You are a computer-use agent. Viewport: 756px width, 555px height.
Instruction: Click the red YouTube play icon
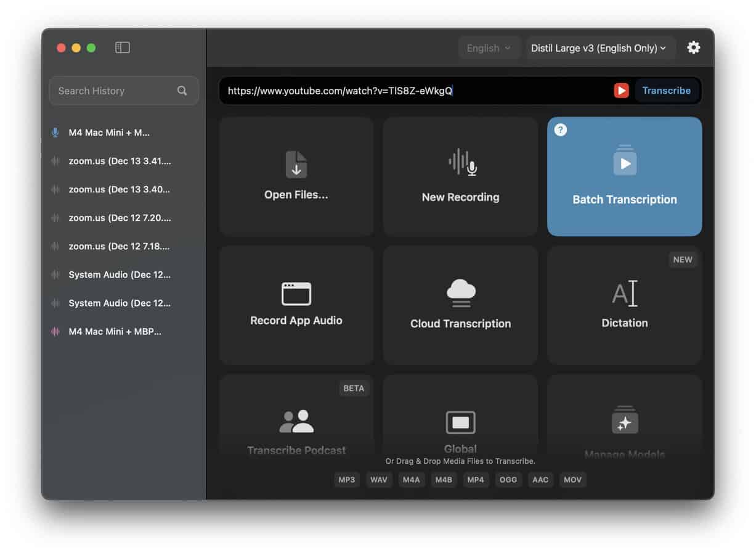[621, 91]
